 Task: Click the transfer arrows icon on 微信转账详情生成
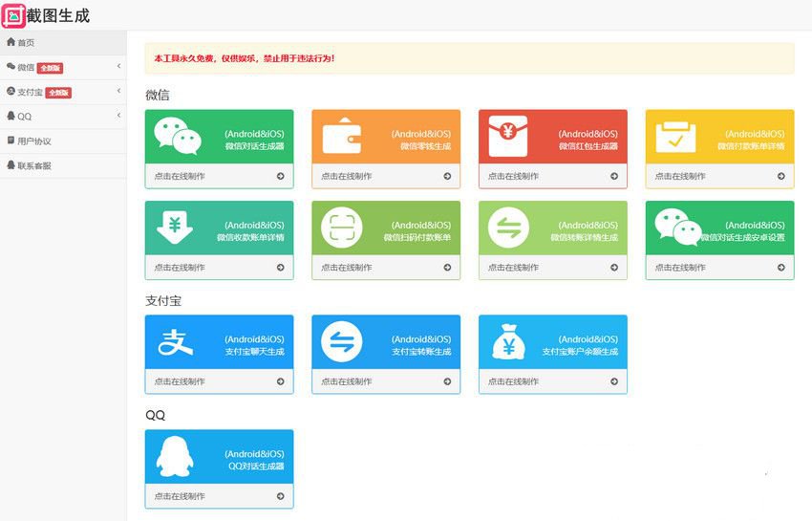point(508,228)
